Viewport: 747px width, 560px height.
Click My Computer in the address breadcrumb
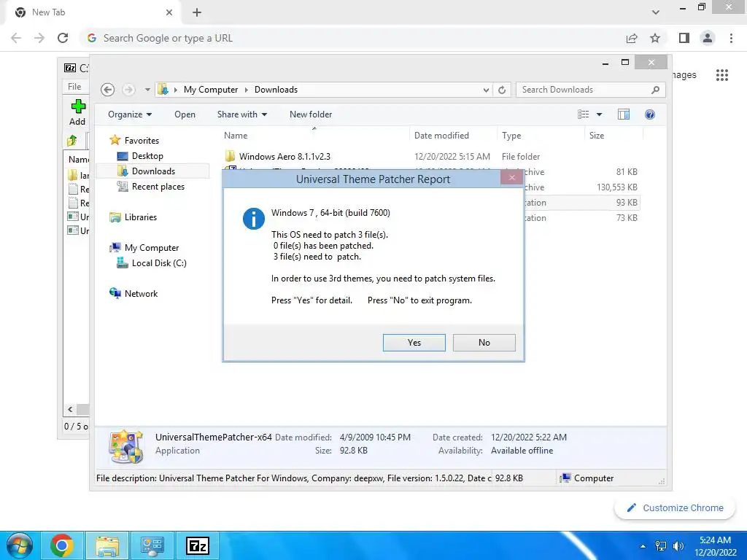point(211,90)
